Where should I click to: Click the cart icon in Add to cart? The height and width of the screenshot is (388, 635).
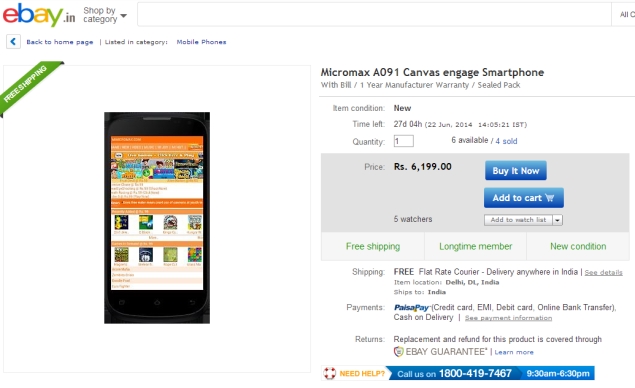tap(550, 198)
